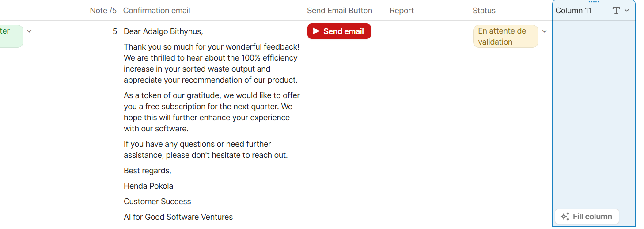Select the Confirmation email column header
Image resolution: width=644 pixels, height=229 pixels.
[157, 11]
